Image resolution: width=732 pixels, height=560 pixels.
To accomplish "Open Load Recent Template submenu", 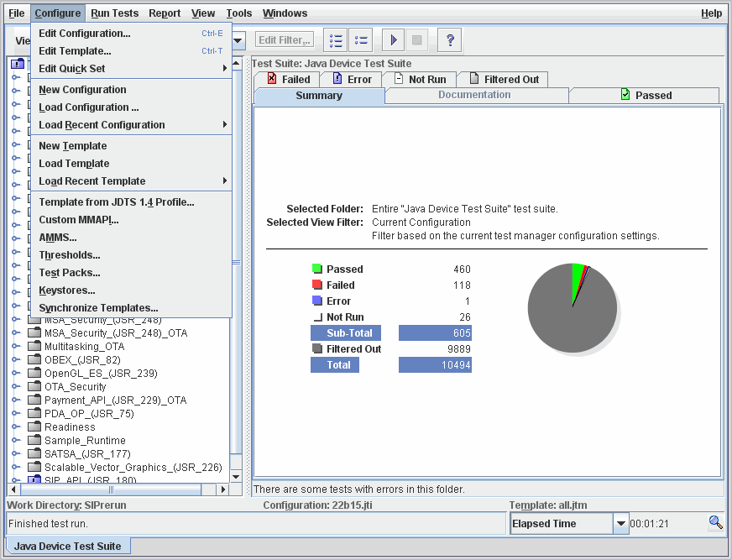I will click(132, 181).
